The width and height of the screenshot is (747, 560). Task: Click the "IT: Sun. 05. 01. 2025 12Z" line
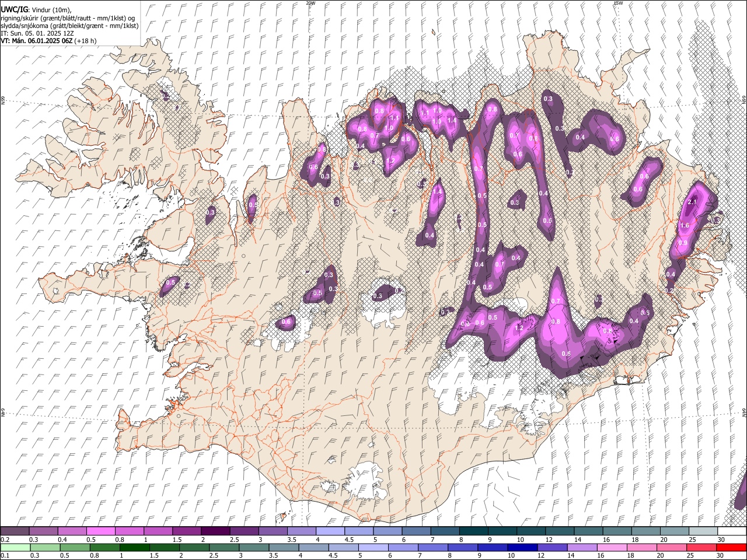[37, 33]
